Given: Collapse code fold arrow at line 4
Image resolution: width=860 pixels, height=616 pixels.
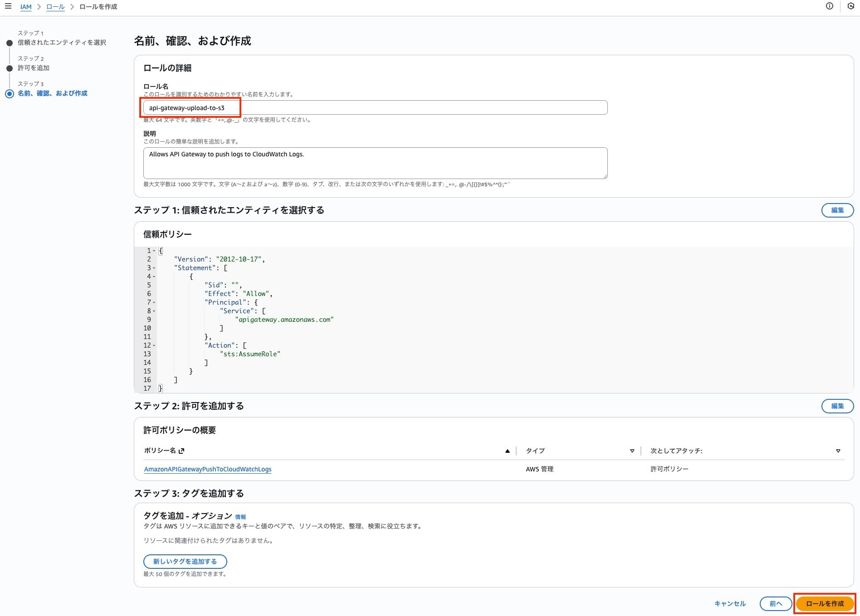Looking at the screenshot, I should point(154,276).
